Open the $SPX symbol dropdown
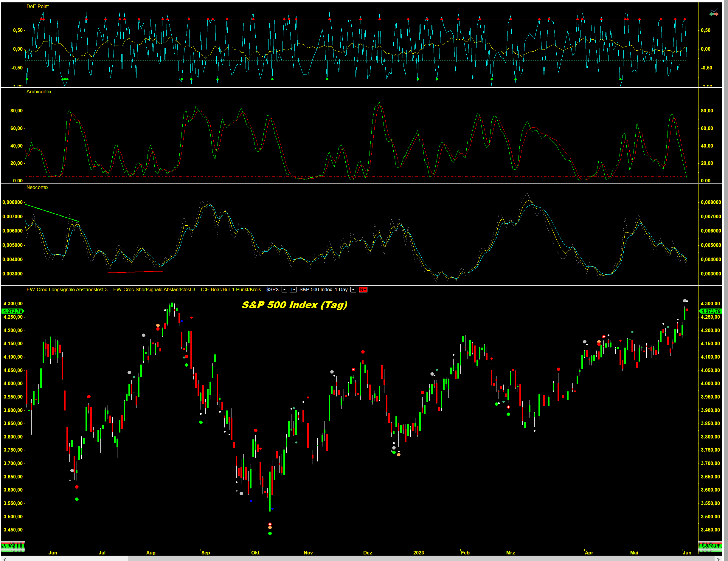Viewport: 728px width, 561px height. 284,289
